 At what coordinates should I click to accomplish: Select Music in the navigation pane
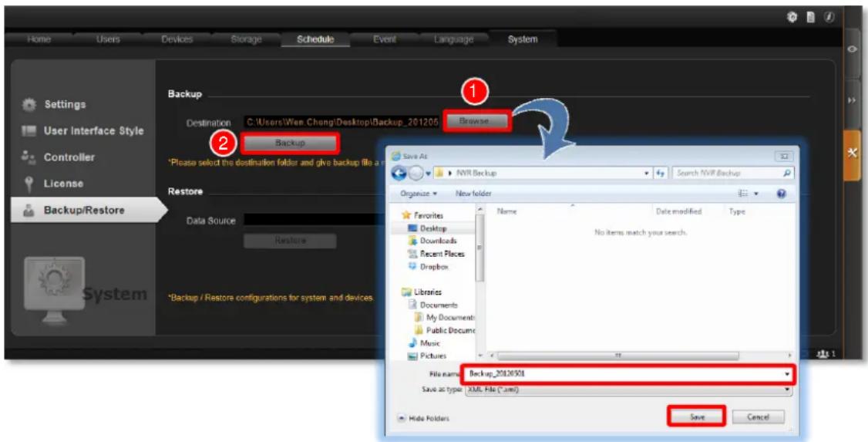pos(425,343)
